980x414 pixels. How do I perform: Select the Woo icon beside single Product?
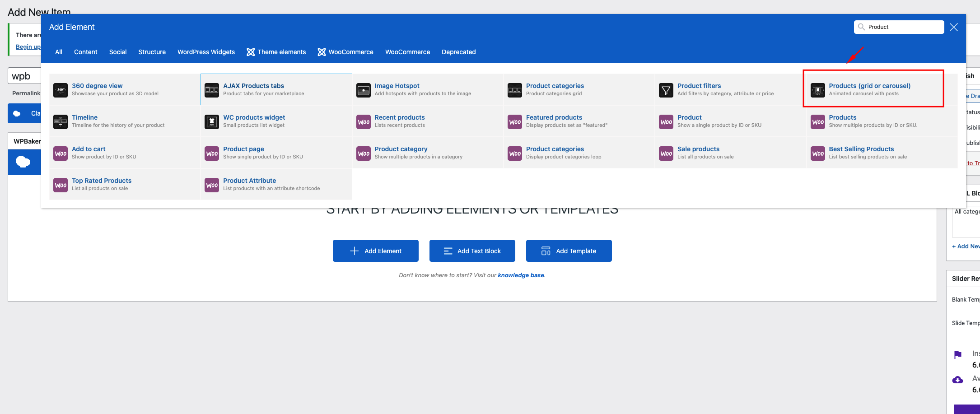(x=666, y=121)
